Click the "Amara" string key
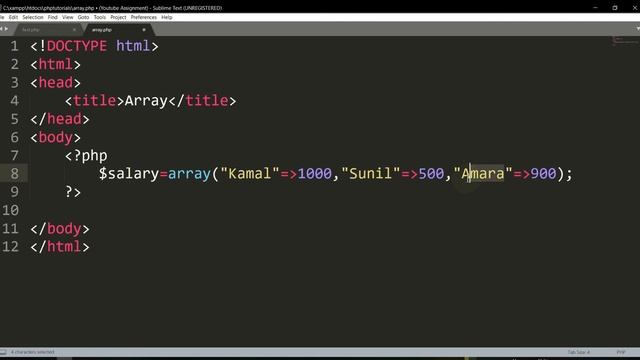The height and width of the screenshot is (360, 640). point(483,174)
